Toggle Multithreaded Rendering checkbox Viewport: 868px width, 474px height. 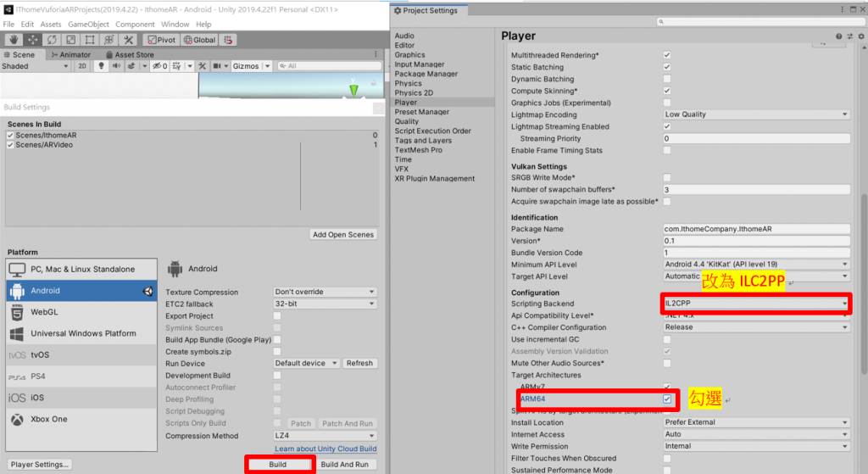pyautogui.click(x=667, y=55)
